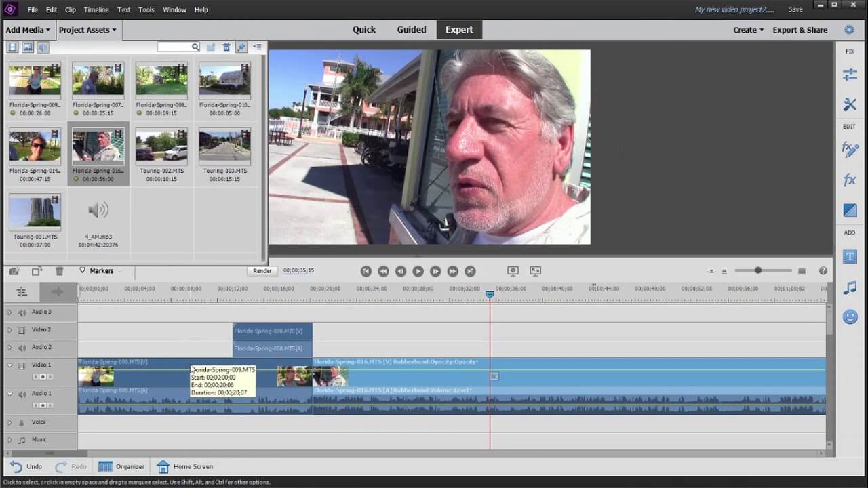Screen dimensions: 868x488
Task: Toggle the audio clips filter in Project Assets
Action: [x=43, y=47]
